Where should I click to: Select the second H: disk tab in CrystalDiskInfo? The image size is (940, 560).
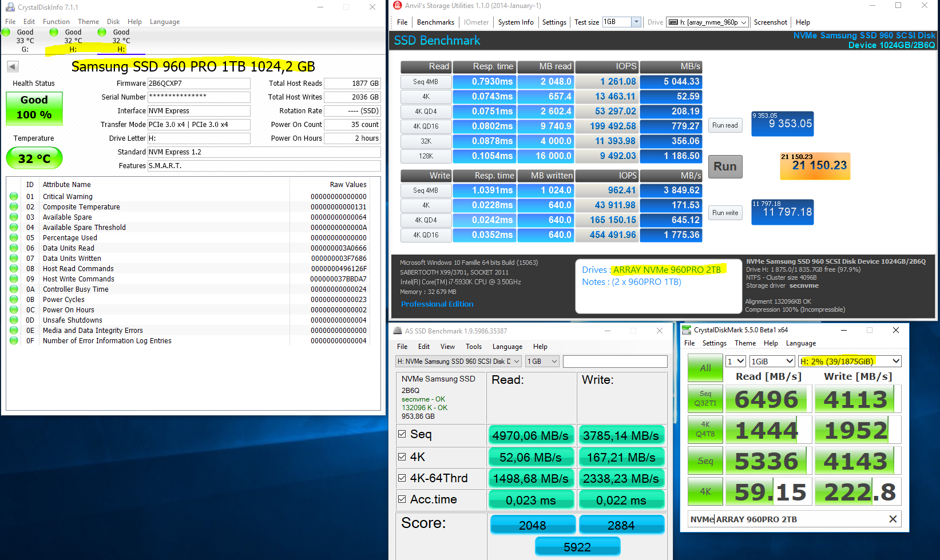click(x=121, y=41)
